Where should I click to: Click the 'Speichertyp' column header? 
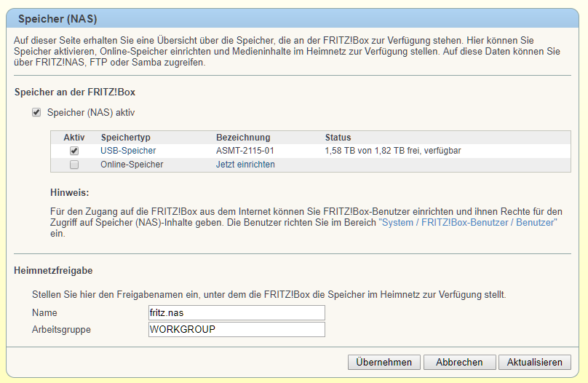pos(125,137)
